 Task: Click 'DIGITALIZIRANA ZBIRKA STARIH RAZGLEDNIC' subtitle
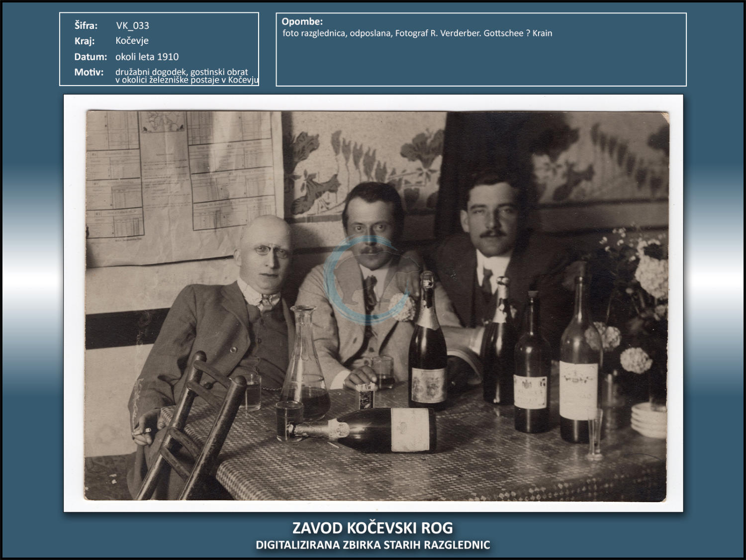click(x=373, y=545)
